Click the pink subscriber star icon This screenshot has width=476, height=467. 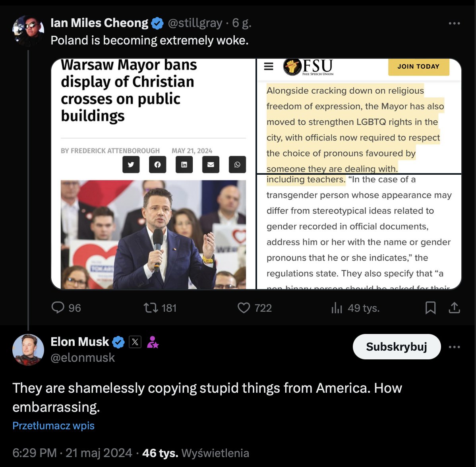153,342
